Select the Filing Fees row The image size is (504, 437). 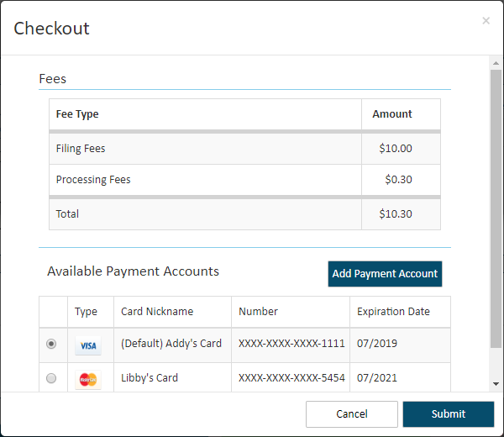(244, 149)
